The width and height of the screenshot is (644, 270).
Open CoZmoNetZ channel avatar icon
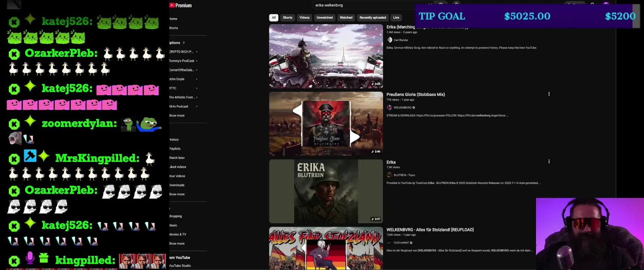pyautogui.click(x=389, y=243)
